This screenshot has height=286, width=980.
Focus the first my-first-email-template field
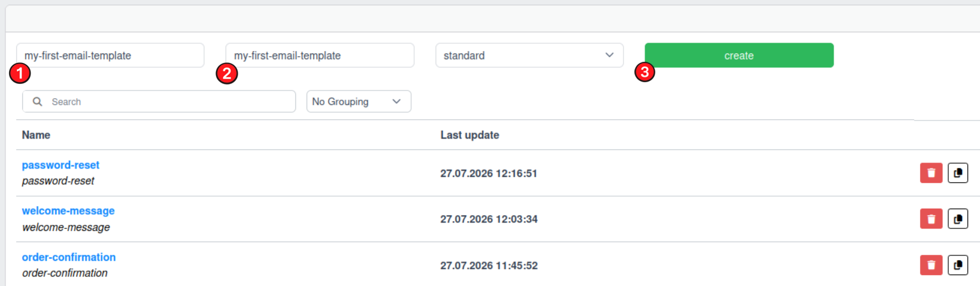[110, 55]
